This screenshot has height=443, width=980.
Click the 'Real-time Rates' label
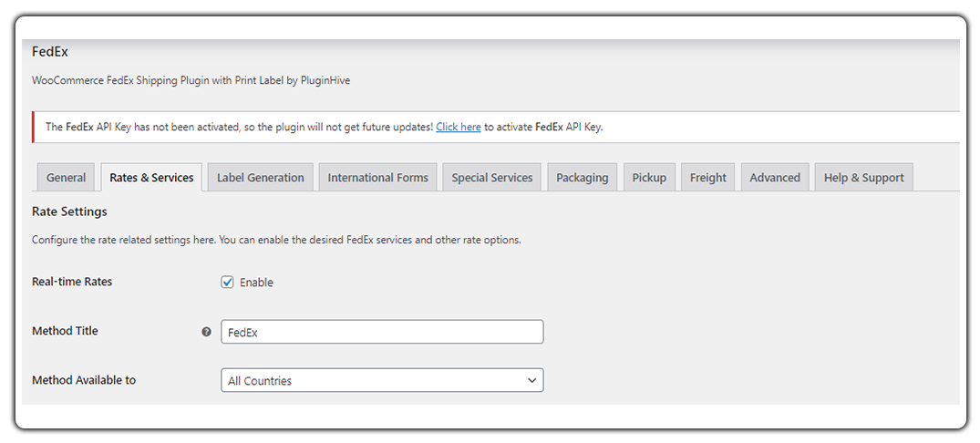pos(72,282)
